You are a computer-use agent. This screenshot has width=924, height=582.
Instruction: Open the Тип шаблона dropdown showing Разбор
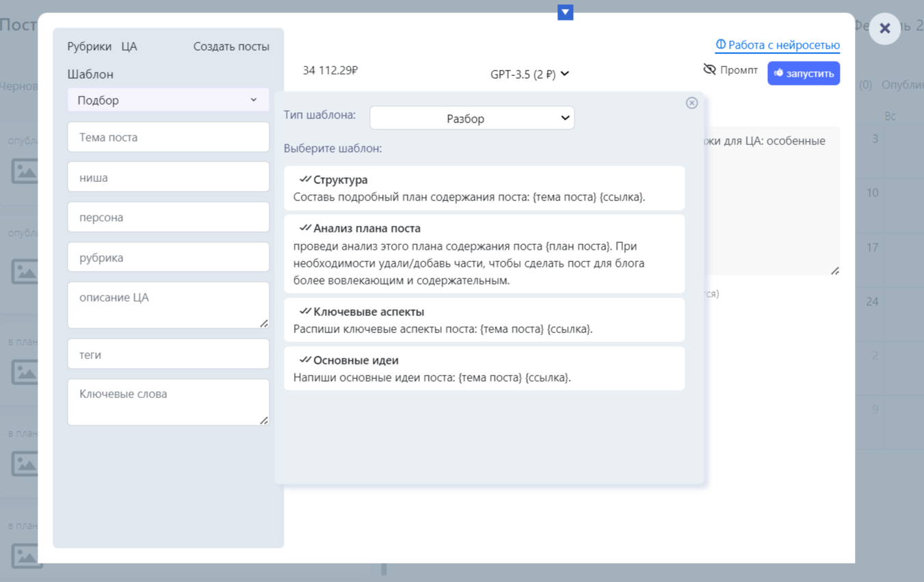pos(472,118)
